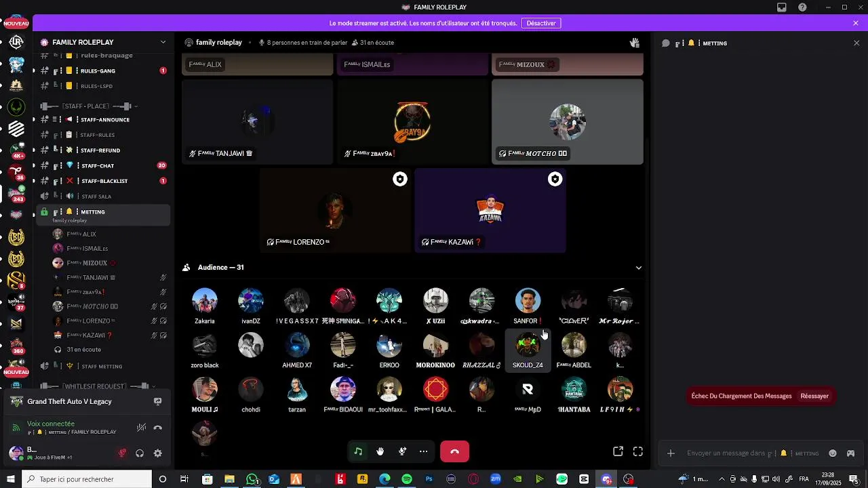This screenshot has height=488, width=868.
Task: Click the KAZAWI speaker tile
Action: coord(490,210)
